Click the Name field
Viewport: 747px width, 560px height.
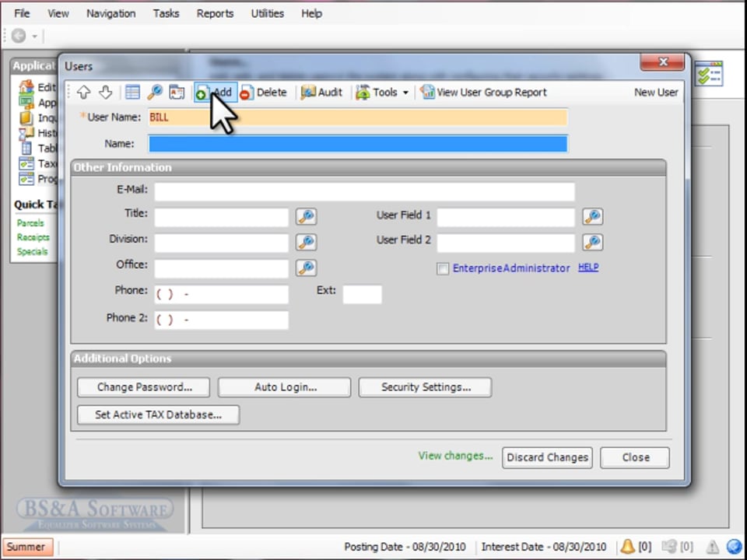click(x=358, y=144)
